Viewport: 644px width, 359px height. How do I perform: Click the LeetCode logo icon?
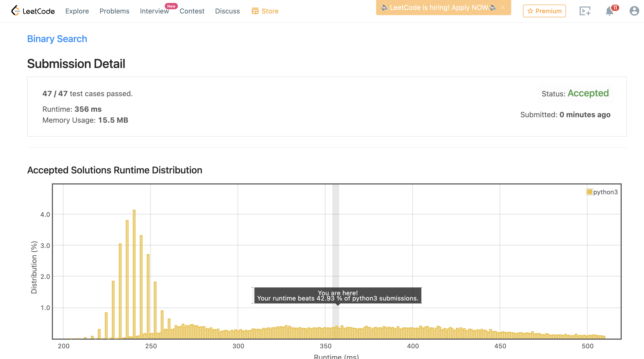pyautogui.click(x=16, y=11)
